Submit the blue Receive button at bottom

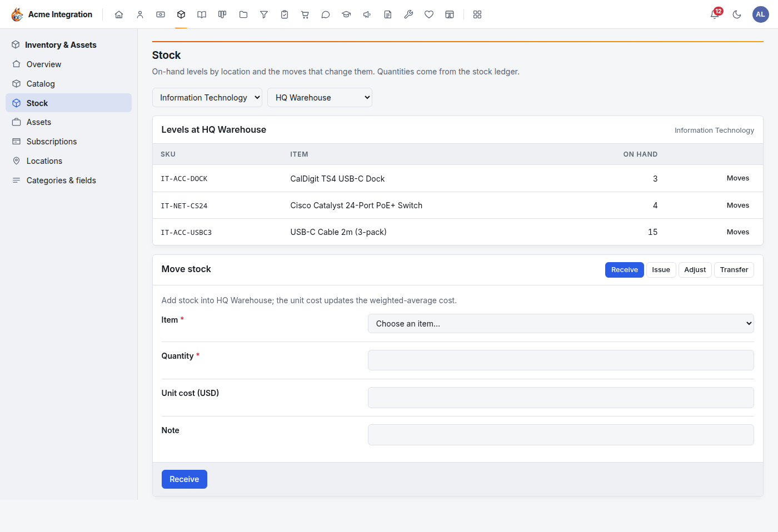pos(184,479)
